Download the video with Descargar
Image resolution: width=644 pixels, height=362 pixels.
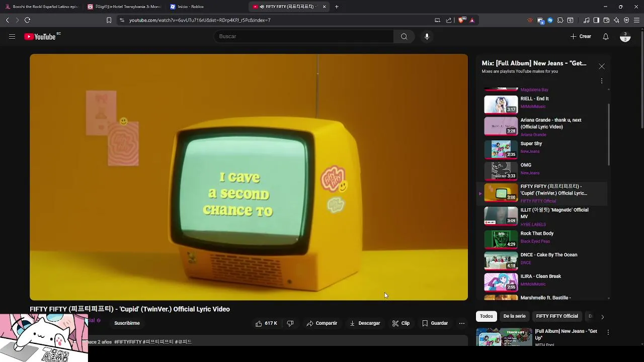pyautogui.click(x=365, y=323)
